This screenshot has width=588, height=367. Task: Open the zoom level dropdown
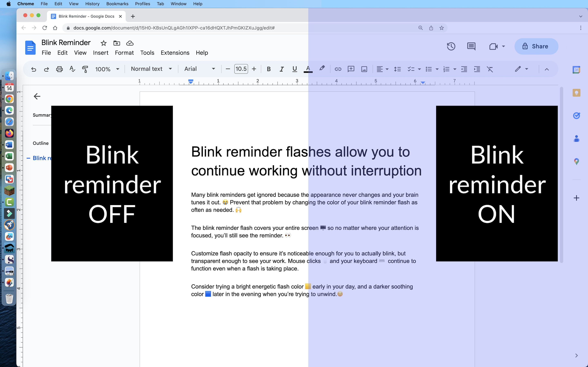pos(107,69)
